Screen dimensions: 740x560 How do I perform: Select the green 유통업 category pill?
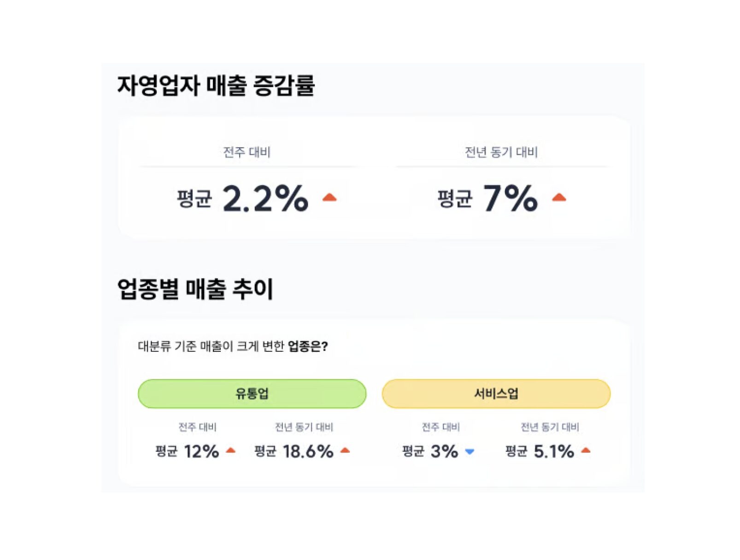click(252, 394)
